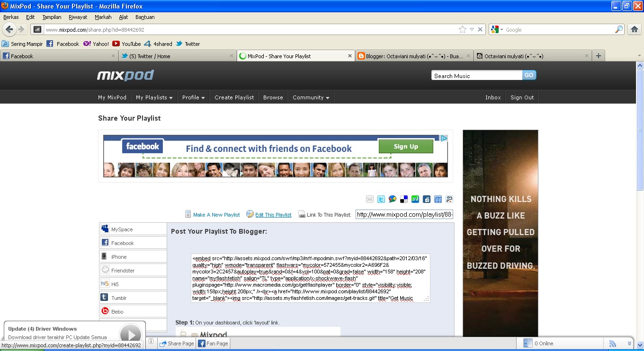Open the Markah menu
This screenshot has height=351, width=644.
pyautogui.click(x=103, y=17)
